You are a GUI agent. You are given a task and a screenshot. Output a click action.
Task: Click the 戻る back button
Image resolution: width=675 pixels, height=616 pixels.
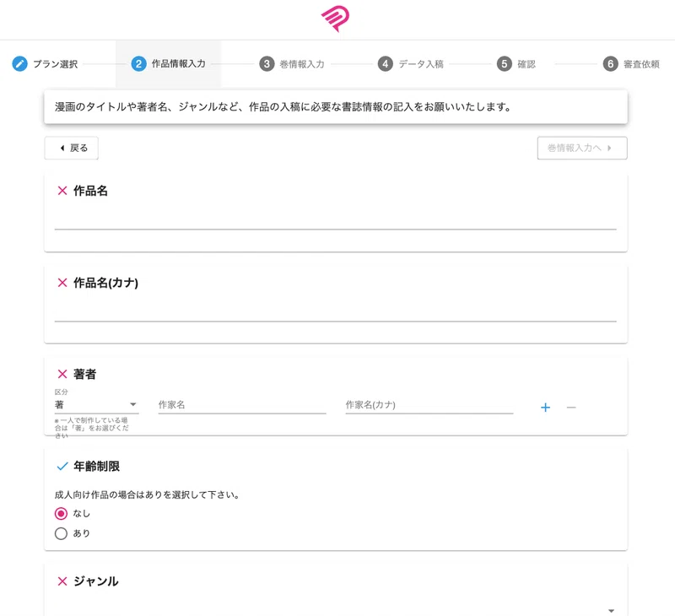pyautogui.click(x=72, y=148)
